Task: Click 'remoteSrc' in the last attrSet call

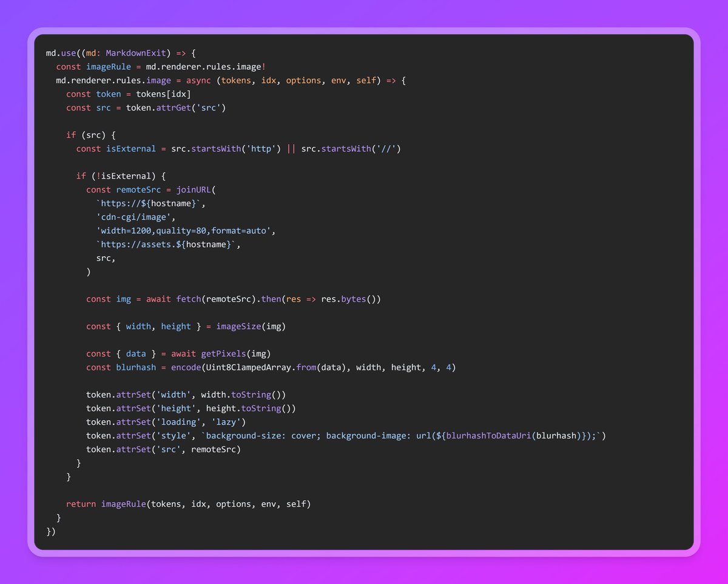Action: click(x=214, y=449)
